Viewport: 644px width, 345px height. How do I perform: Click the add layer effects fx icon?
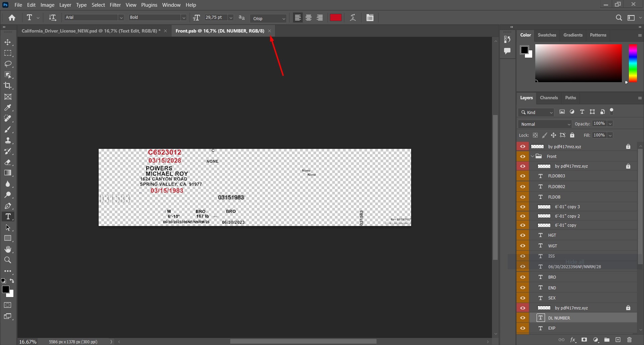pos(573,340)
